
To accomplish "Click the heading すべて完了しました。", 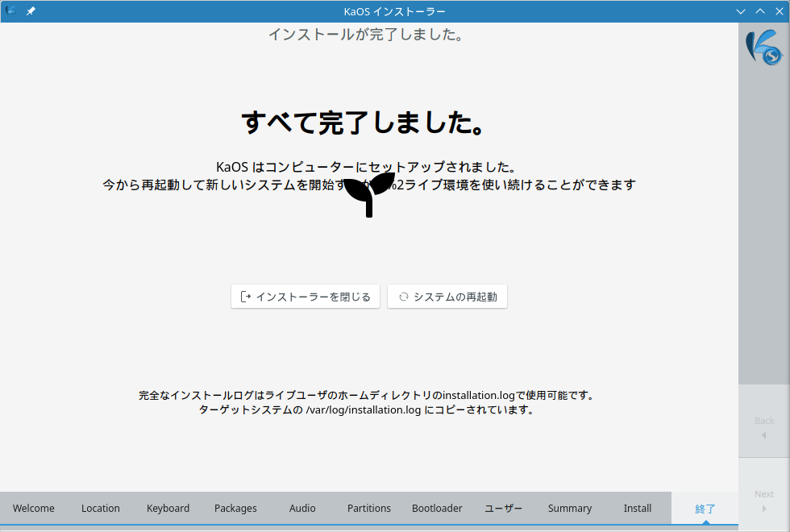I will pos(364,123).
